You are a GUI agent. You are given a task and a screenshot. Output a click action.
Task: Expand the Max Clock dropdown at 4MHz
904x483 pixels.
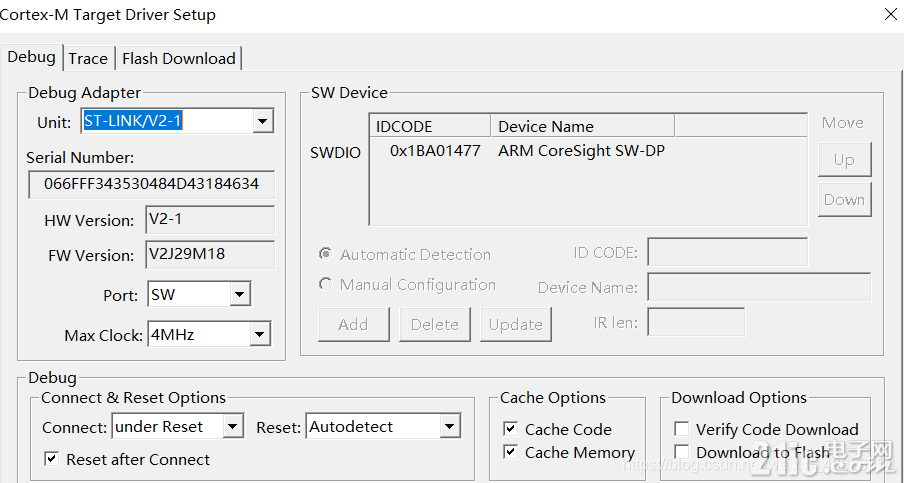tap(259, 334)
